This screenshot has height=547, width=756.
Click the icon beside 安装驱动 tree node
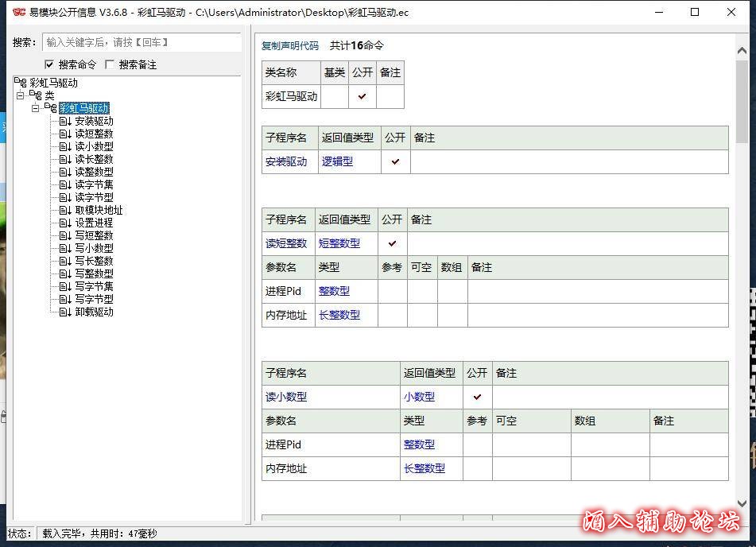[65, 122]
